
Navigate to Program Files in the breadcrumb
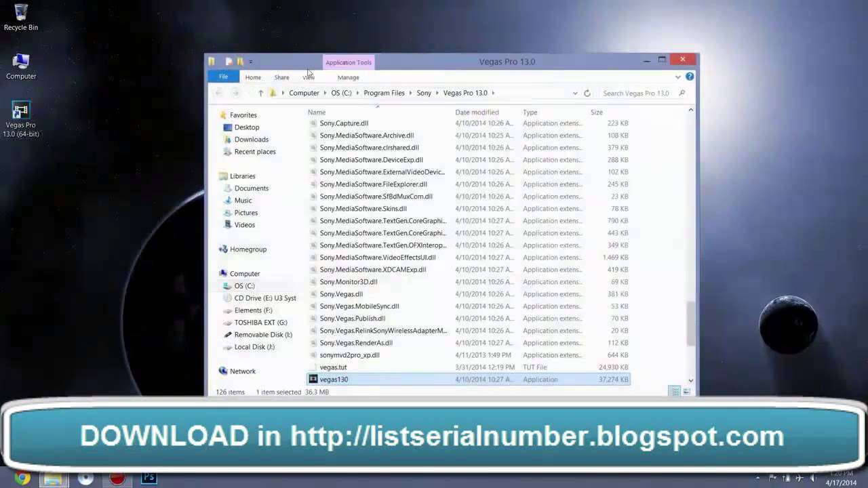point(384,93)
